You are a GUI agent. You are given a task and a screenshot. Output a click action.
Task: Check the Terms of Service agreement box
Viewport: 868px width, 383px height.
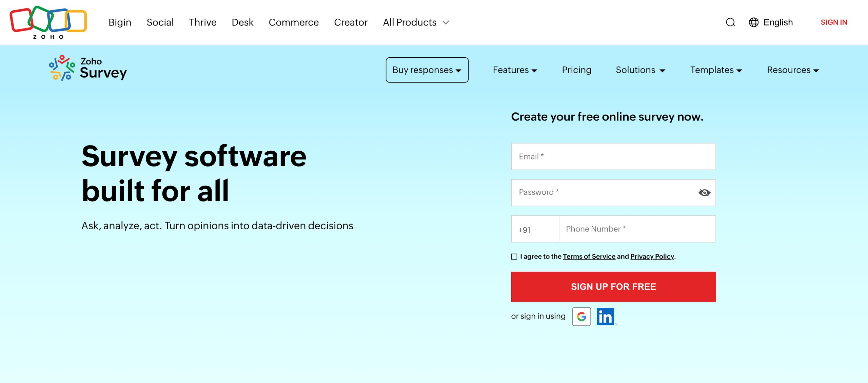click(514, 257)
